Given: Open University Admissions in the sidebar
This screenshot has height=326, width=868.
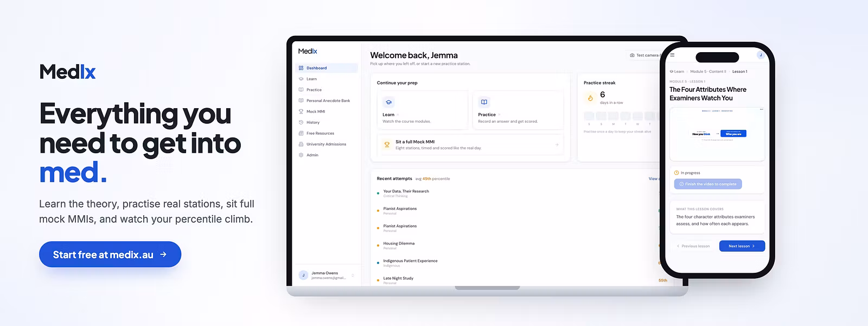Looking at the screenshot, I should point(327,144).
